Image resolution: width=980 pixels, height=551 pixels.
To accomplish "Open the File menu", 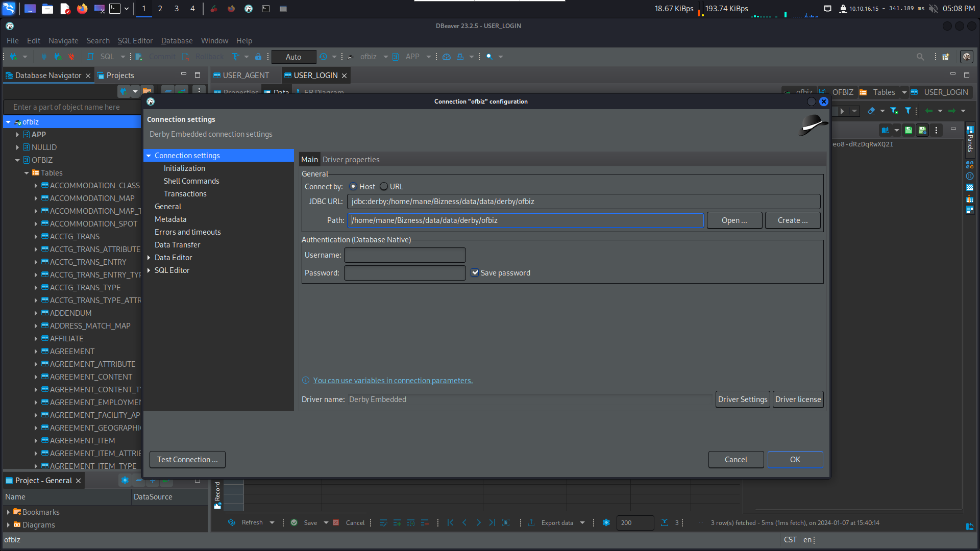I will point(12,41).
